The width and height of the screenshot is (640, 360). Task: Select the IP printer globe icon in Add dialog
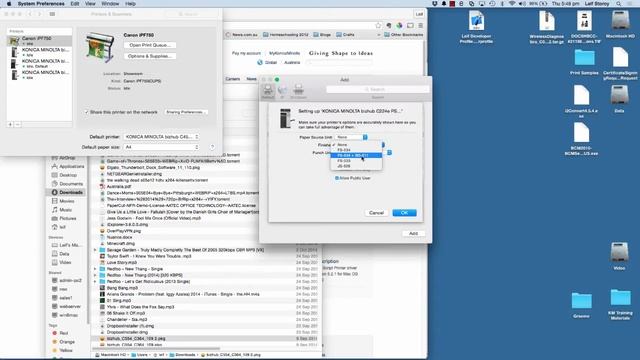click(282, 91)
